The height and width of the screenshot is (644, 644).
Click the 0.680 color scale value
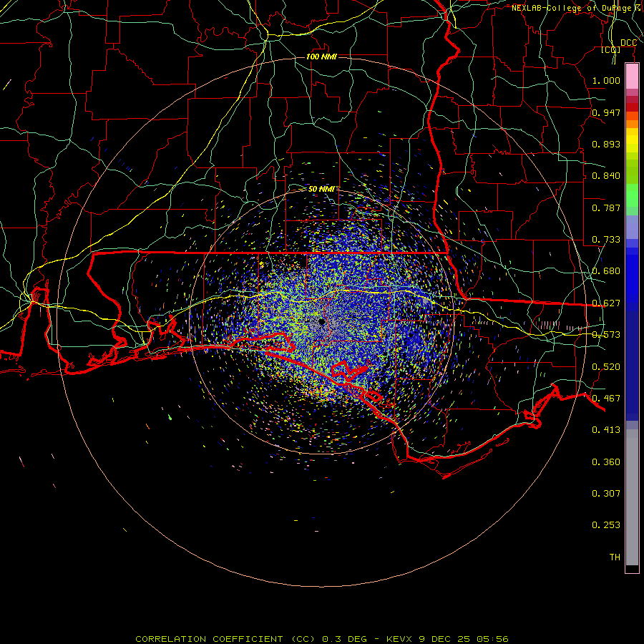(x=606, y=271)
